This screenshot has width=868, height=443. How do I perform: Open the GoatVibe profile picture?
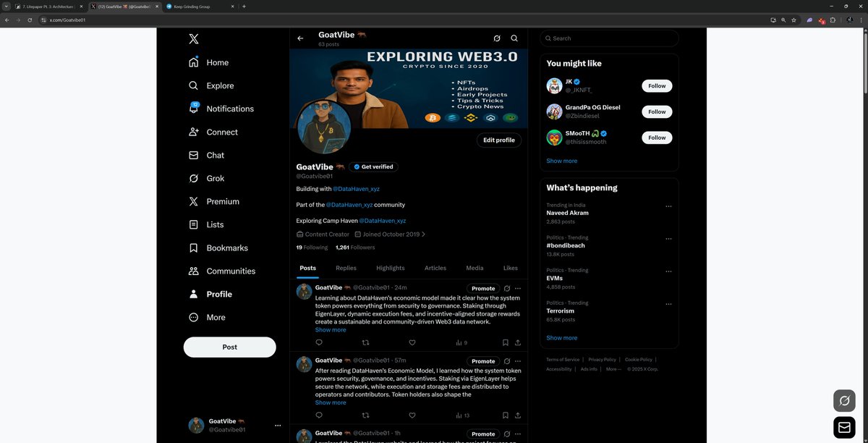tap(324, 127)
